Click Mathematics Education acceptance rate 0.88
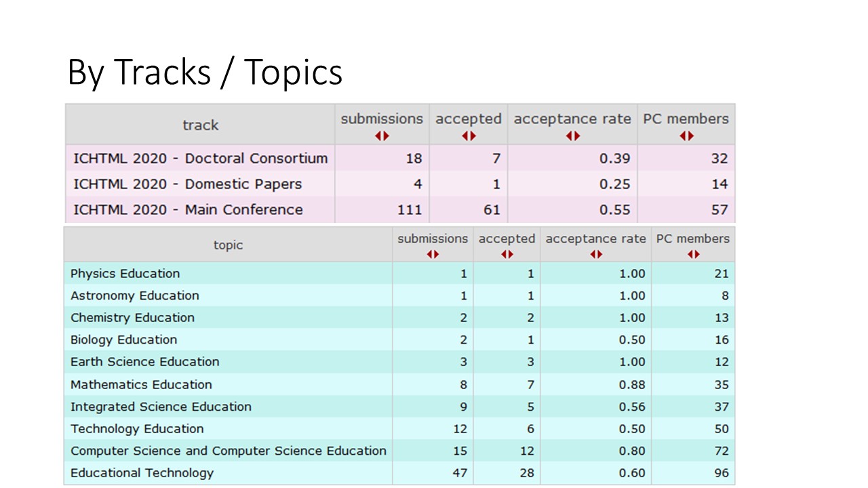 tap(632, 384)
